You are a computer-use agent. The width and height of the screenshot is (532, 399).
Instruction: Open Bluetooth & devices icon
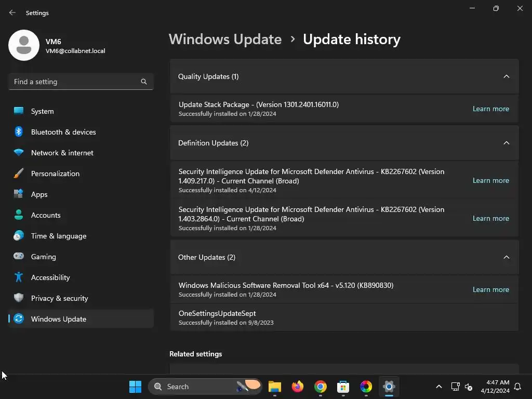tap(19, 131)
